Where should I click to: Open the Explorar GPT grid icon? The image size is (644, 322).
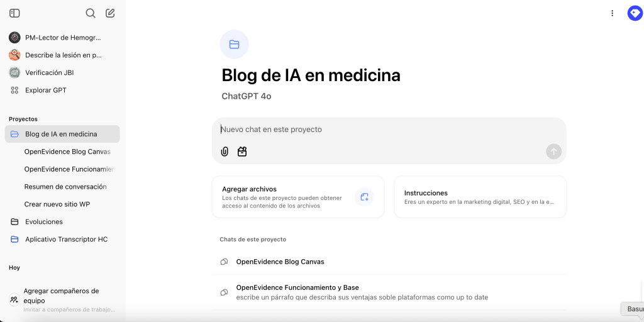[x=14, y=90]
